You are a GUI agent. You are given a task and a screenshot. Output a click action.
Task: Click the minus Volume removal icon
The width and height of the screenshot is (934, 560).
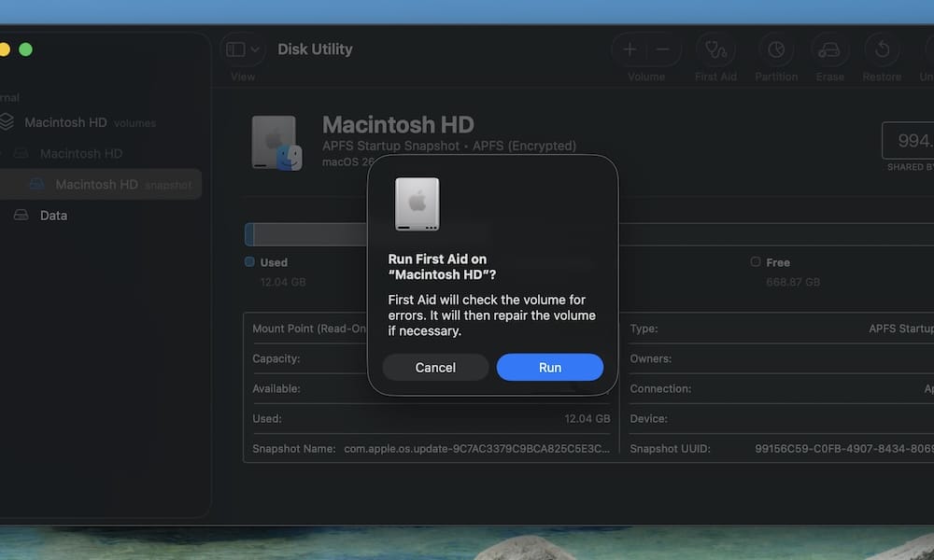[661, 49]
